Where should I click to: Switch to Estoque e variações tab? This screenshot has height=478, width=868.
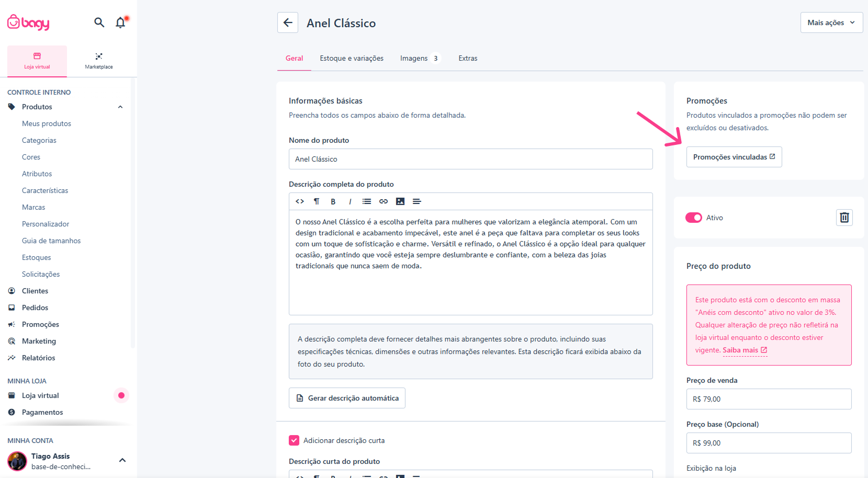352,58
